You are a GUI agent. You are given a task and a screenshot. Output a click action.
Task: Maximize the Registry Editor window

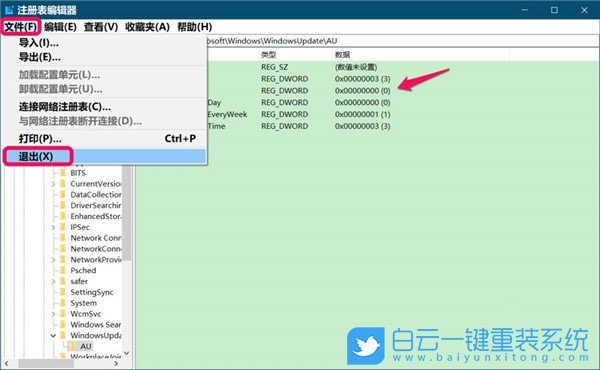[554, 10]
